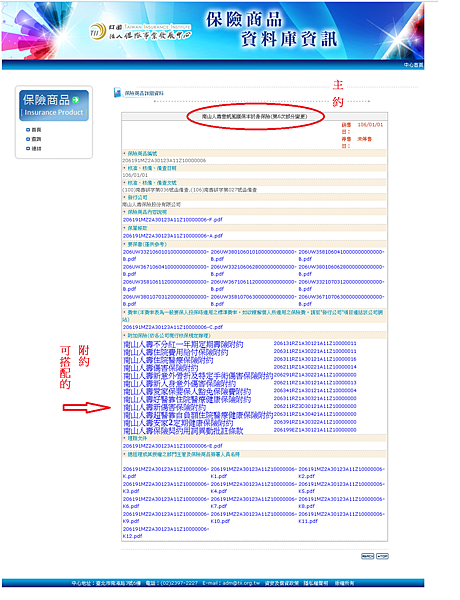This screenshot has width=460, height=600.
Task: Open 206191MZ2A30123A11Z10000006-K5.pdf file
Action: coord(341,488)
